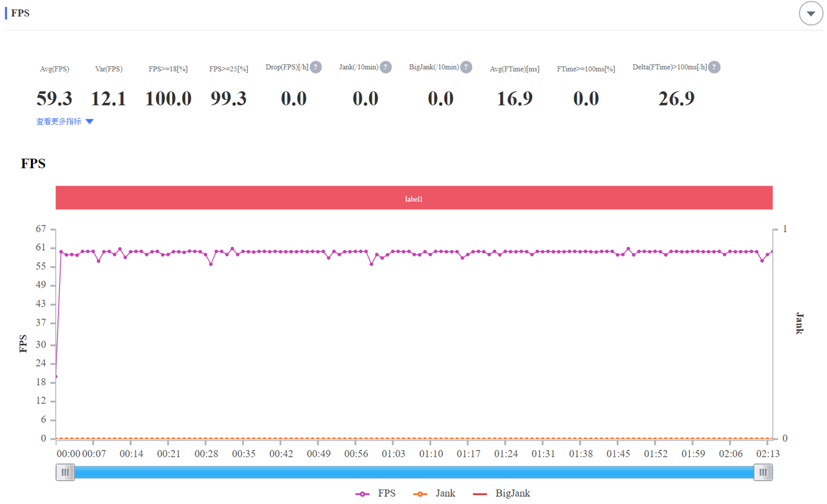Click the Jank legend orange marker icon
The width and height of the screenshot is (827, 504).
point(420,494)
